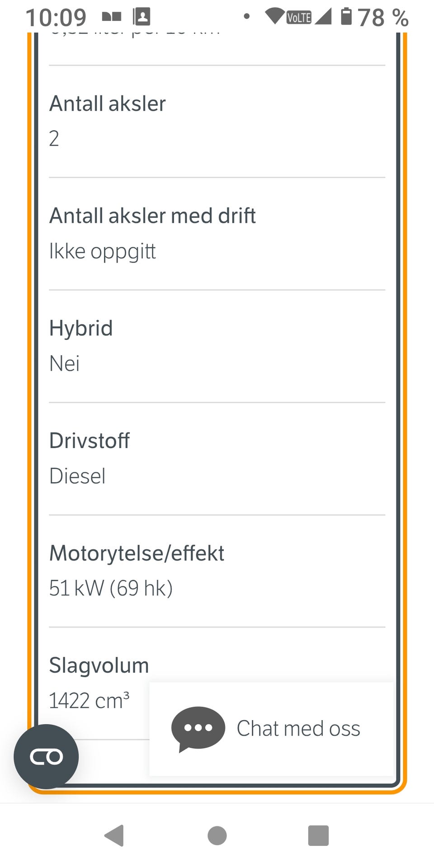Select the Ikke oppgitt value text
The image size is (434, 868).
(x=103, y=251)
